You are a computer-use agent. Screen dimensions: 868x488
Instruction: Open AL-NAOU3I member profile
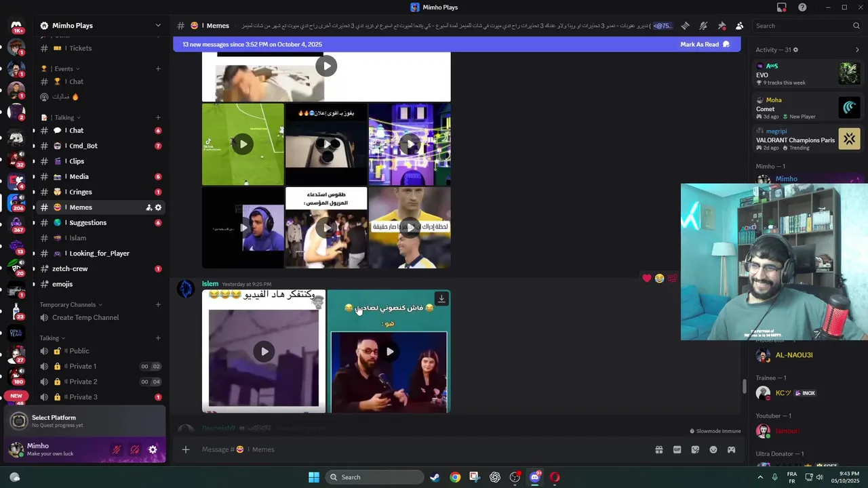[x=807, y=355]
